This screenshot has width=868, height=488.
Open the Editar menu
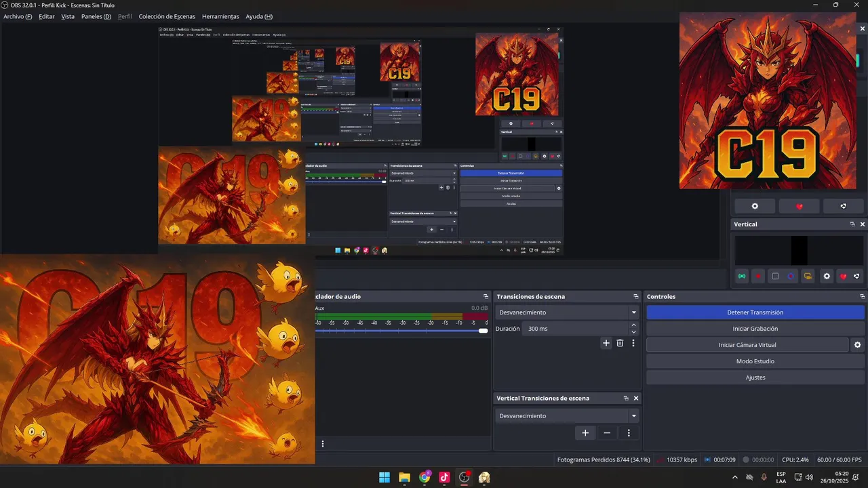[x=47, y=16]
